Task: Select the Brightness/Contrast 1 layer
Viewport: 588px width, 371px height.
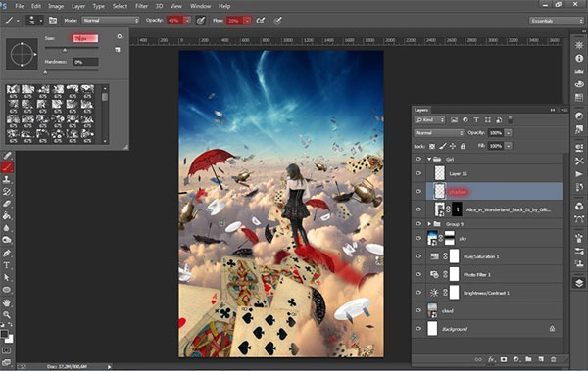Action: coord(494,293)
